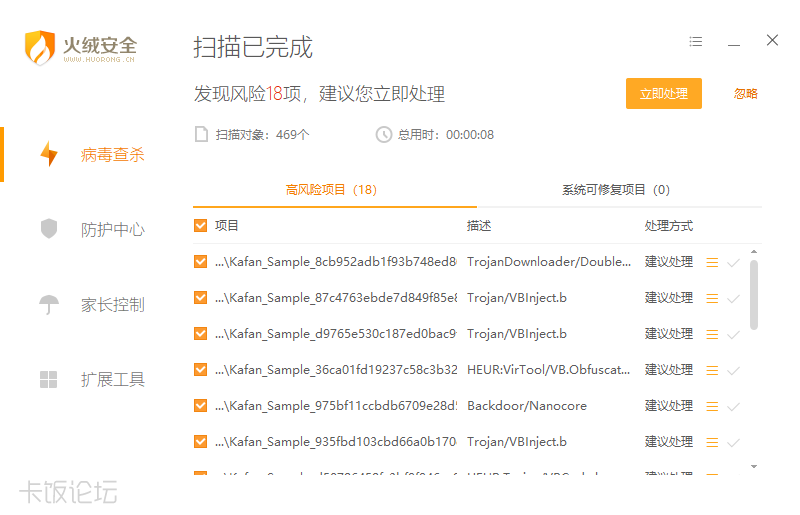The height and width of the screenshot is (515, 800).
Task: Click the 扫描已完成 heading
Action: (x=253, y=47)
